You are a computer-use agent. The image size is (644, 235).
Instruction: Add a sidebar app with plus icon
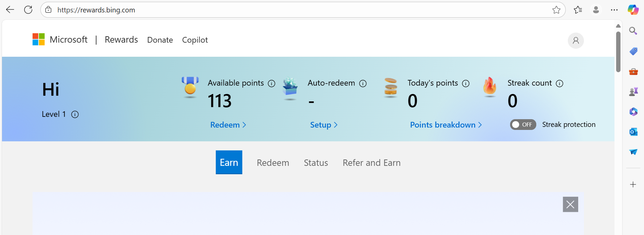(633, 184)
